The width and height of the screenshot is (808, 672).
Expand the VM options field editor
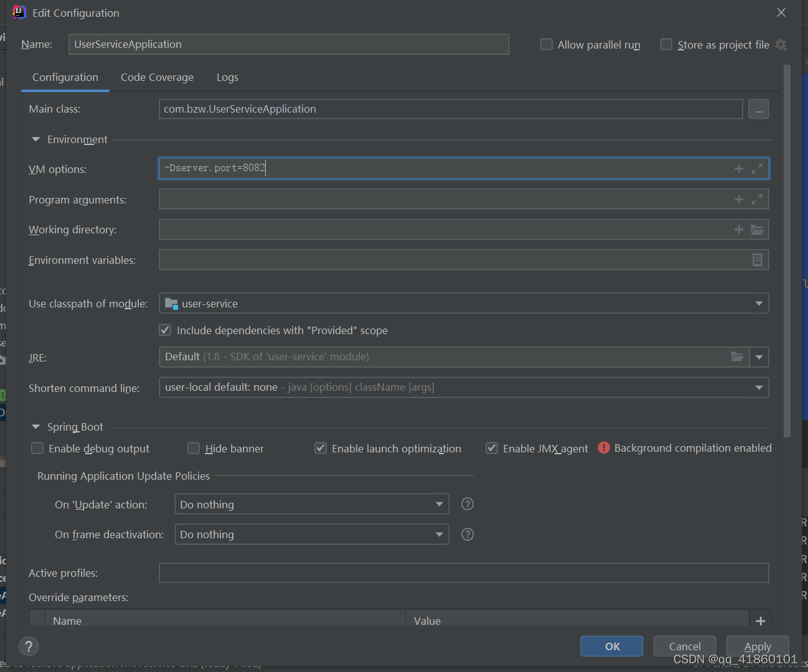[x=757, y=169]
